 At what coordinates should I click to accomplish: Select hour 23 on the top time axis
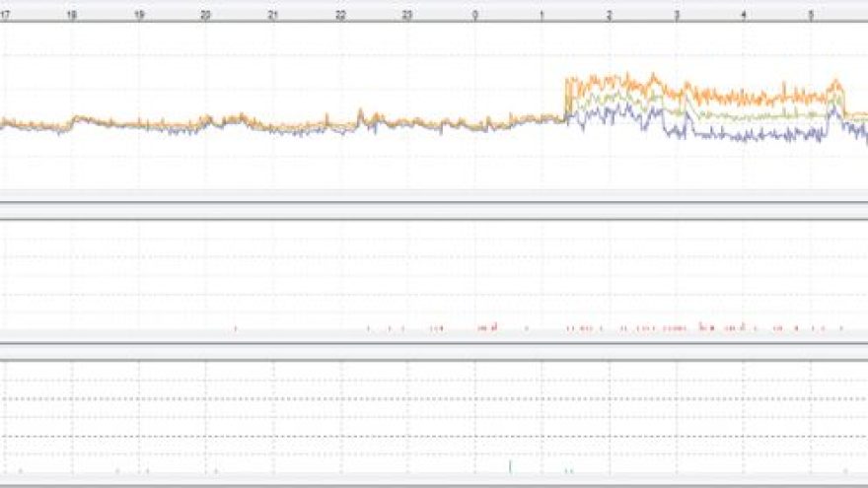(x=407, y=16)
